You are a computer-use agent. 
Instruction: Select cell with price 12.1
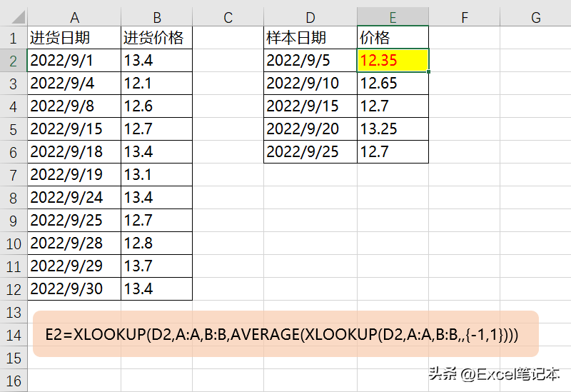(x=156, y=84)
